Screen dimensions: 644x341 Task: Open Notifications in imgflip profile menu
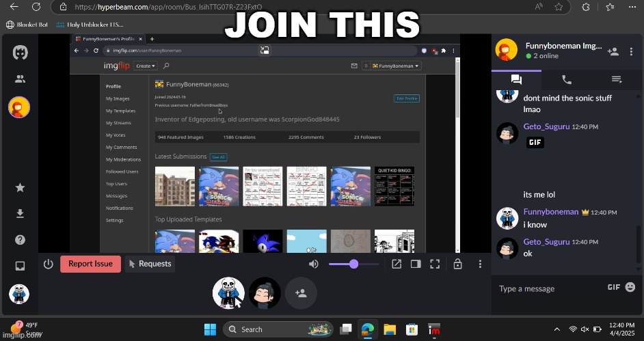click(119, 208)
